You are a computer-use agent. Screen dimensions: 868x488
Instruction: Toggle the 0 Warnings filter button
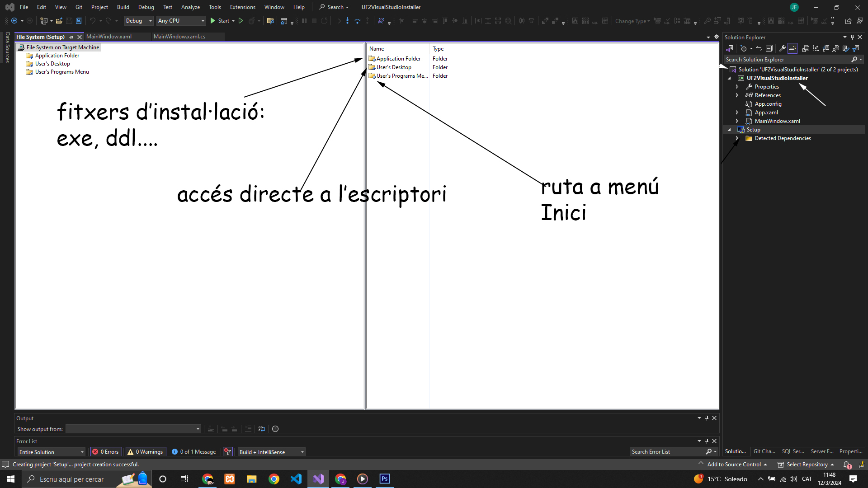pos(146,452)
